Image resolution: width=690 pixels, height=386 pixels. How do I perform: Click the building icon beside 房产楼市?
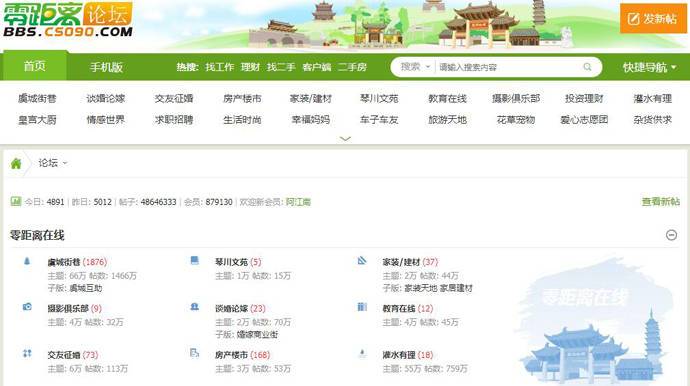coord(195,353)
